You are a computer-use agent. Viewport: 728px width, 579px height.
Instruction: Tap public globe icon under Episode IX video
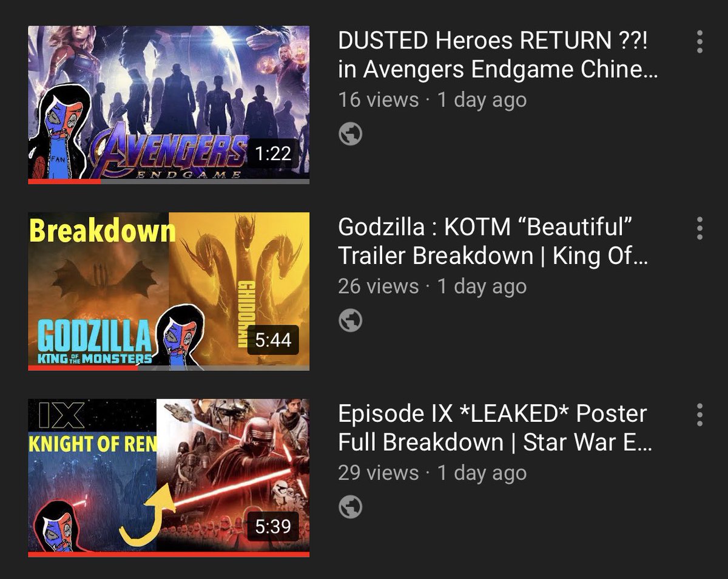pos(350,507)
